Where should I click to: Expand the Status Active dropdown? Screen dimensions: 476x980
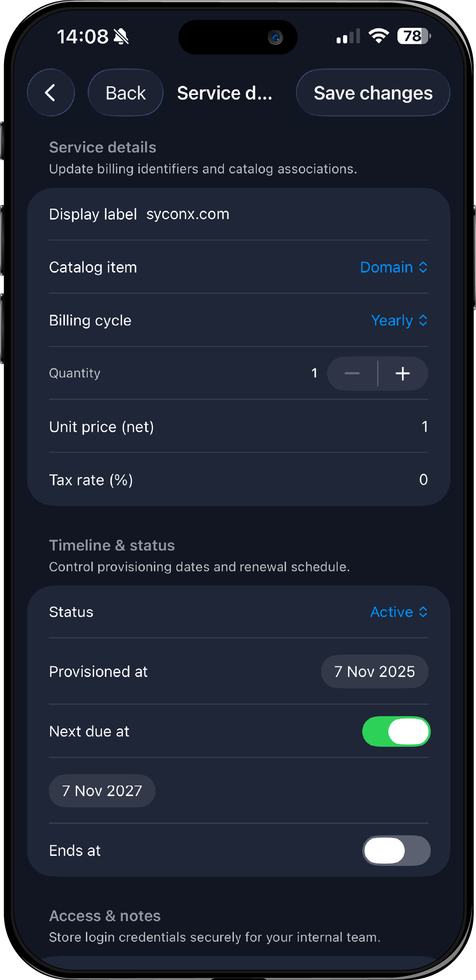coord(399,612)
